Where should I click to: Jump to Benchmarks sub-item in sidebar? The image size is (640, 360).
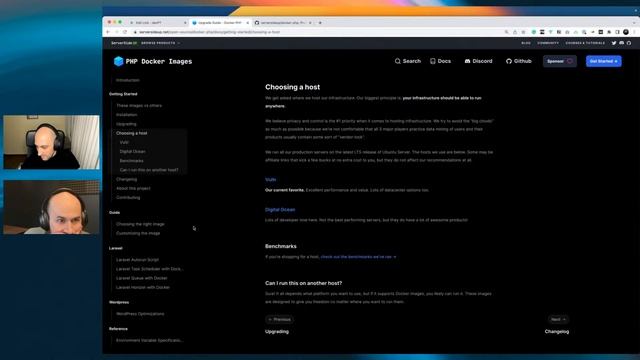click(131, 161)
